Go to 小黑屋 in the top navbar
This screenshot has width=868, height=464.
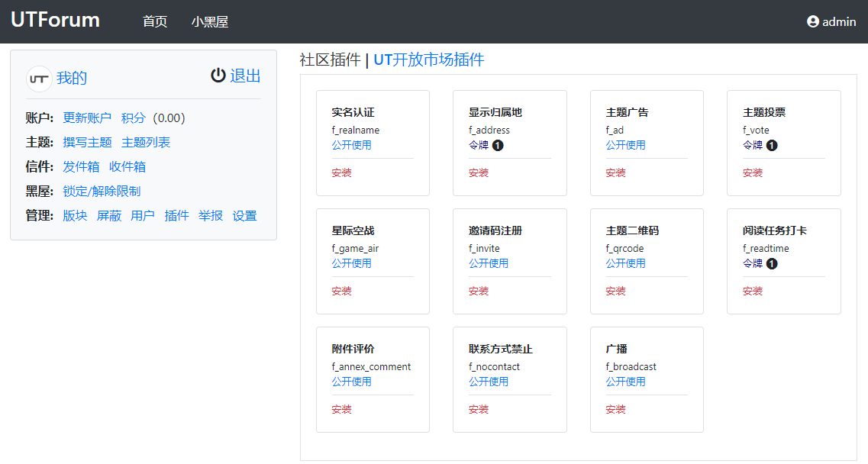point(210,22)
